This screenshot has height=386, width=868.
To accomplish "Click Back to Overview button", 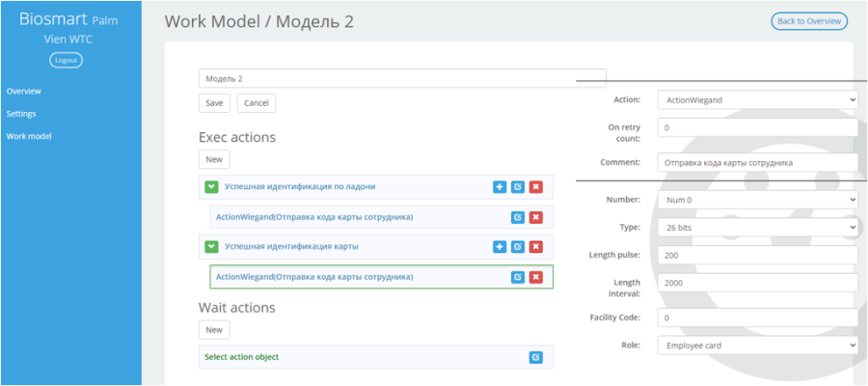I will coord(809,21).
